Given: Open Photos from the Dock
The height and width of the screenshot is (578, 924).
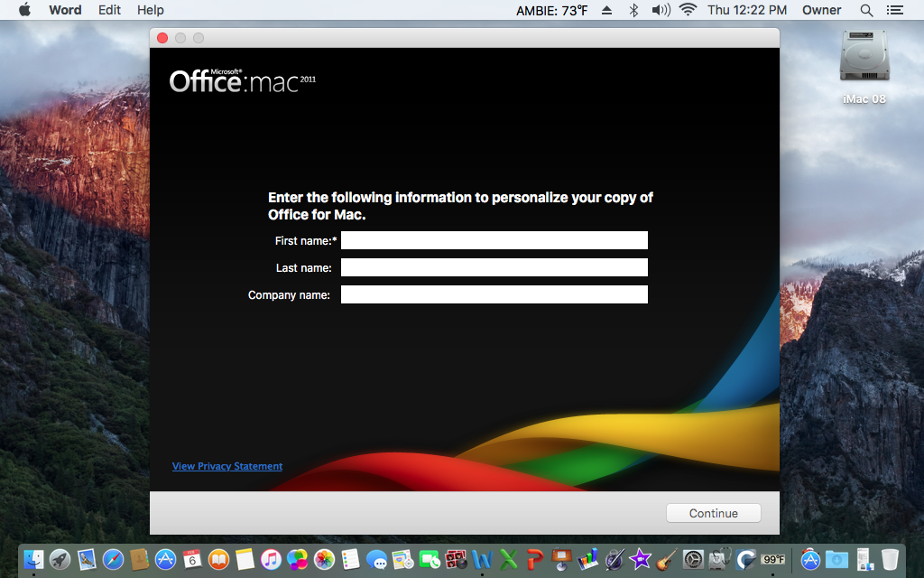Looking at the screenshot, I should coord(324,558).
